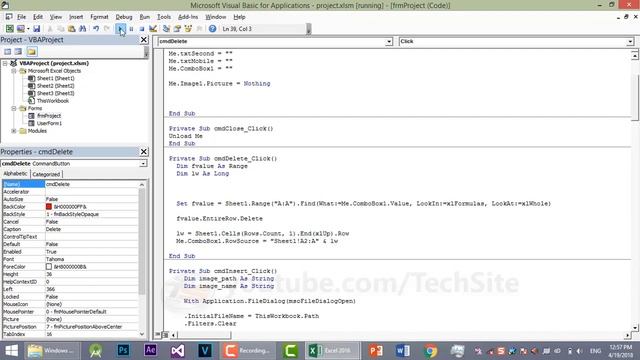
Task: Click the Toolbox icon in the toolbar
Action: 199,29
